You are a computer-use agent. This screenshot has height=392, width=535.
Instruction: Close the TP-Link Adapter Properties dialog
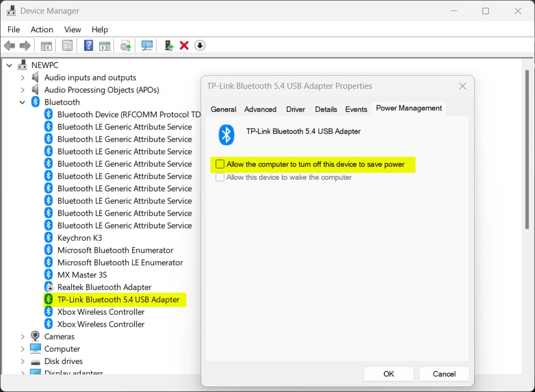click(x=462, y=86)
